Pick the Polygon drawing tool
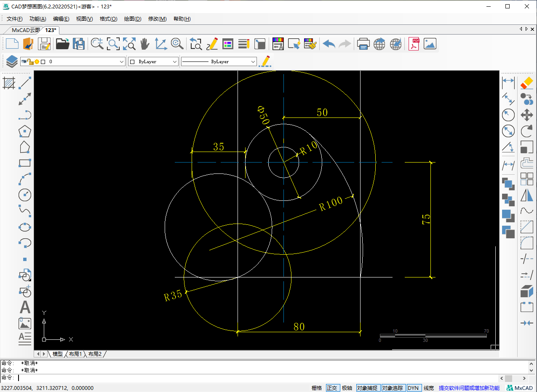 (x=25, y=131)
